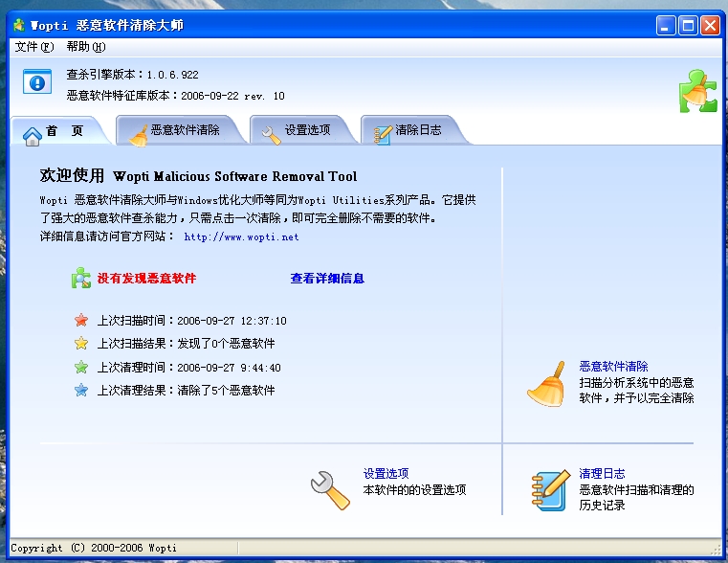
Task: Click 查看详细信息 link
Action: 327,279
